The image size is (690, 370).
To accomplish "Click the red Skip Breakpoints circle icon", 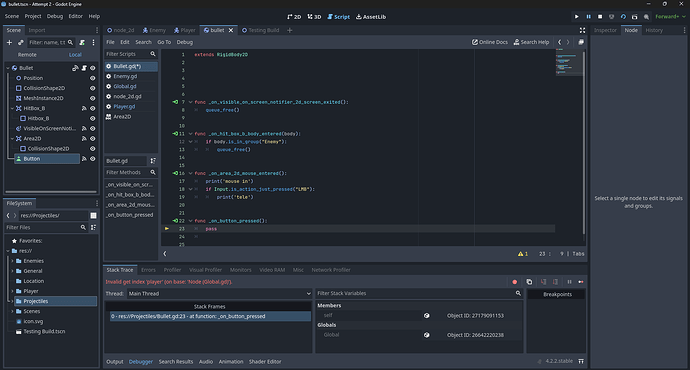I will [514, 282].
